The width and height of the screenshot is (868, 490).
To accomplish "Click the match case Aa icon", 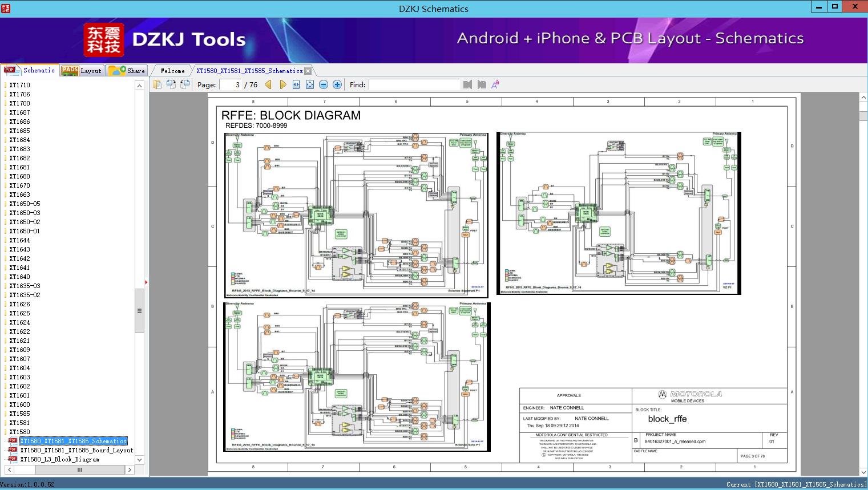I will [x=495, y=84].
